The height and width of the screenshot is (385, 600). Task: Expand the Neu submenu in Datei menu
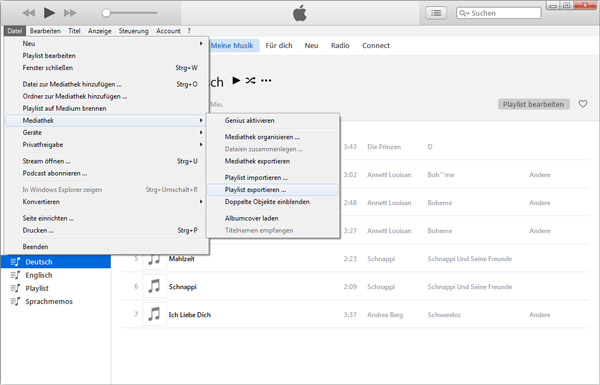(106, 44)
